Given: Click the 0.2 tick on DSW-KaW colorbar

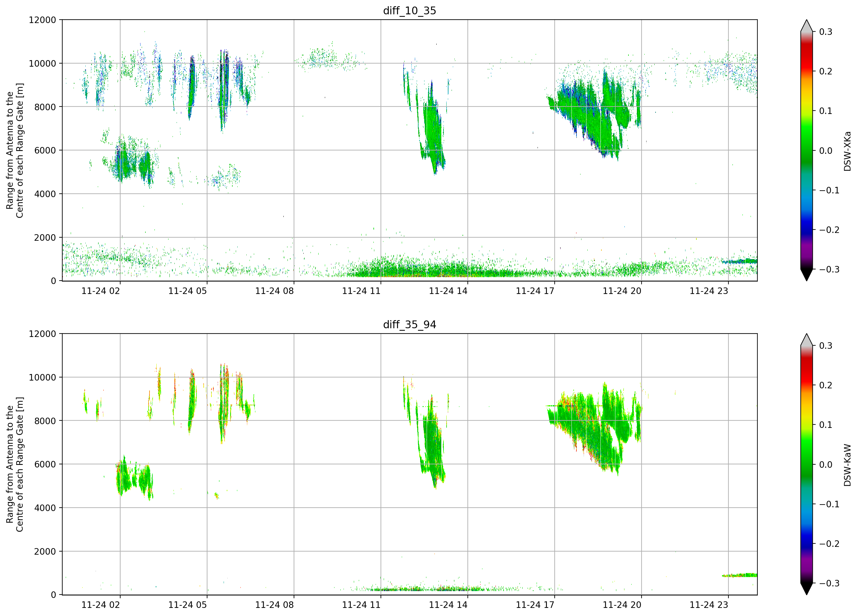Looking at the screenshot, I should coord(826,386).
